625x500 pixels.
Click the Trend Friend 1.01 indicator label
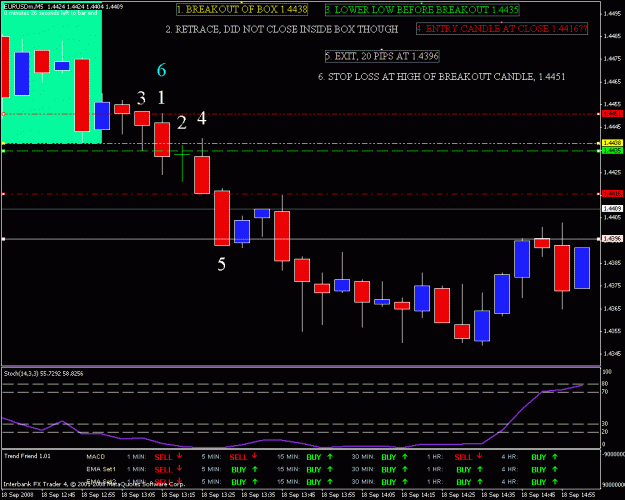pos(27,456)
